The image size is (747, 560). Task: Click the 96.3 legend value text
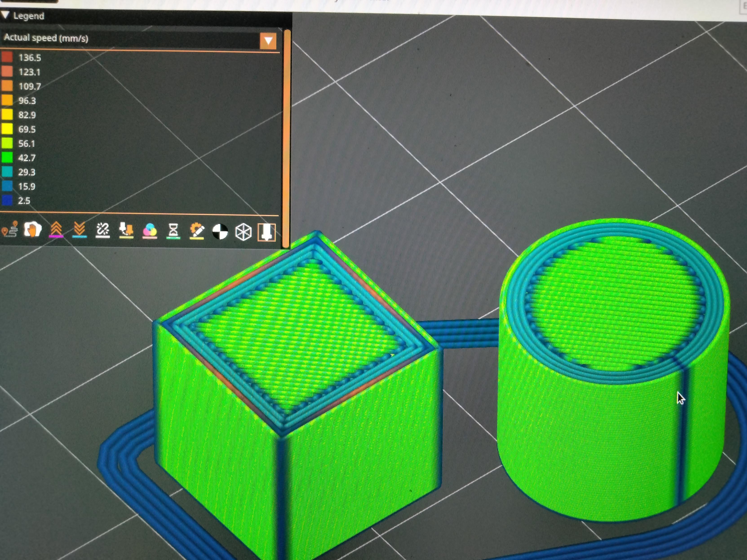(x=27, y=101)
